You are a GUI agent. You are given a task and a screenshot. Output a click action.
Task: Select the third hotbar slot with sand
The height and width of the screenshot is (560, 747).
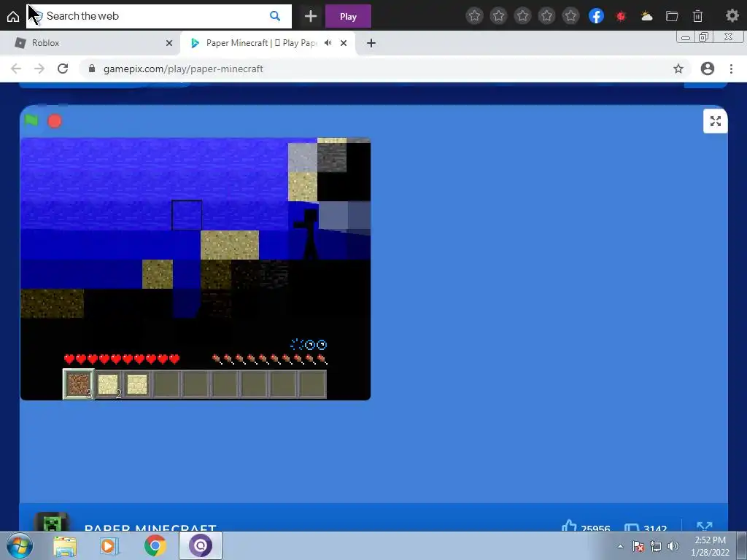(x=137, y=384)
